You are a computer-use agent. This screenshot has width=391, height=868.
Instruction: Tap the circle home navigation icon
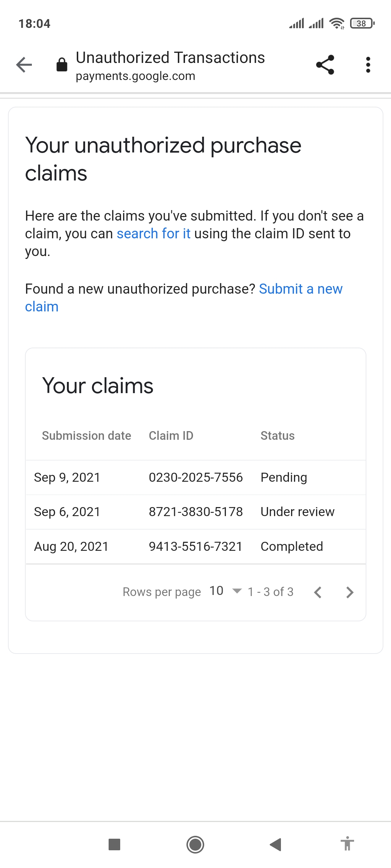(195, 845)
